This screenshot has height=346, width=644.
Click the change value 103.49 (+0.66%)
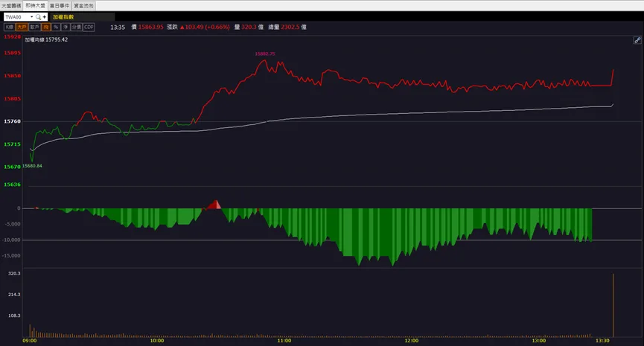(207, 27)
